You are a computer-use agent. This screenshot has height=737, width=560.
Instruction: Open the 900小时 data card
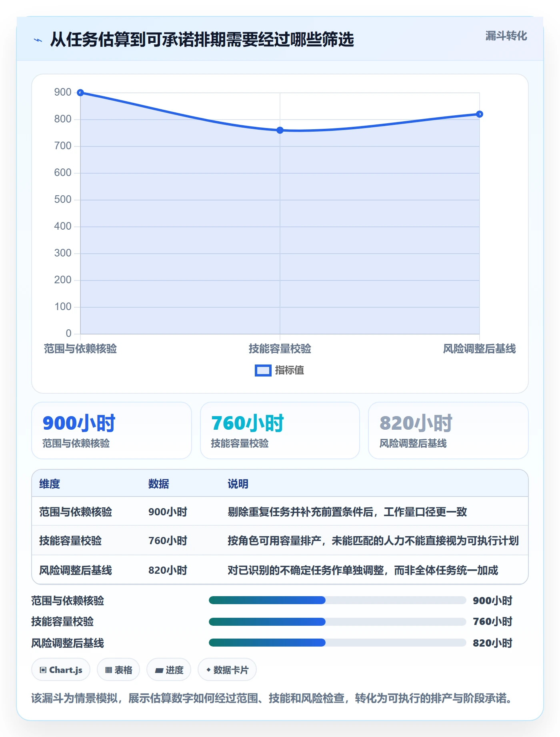coord(112,431)
